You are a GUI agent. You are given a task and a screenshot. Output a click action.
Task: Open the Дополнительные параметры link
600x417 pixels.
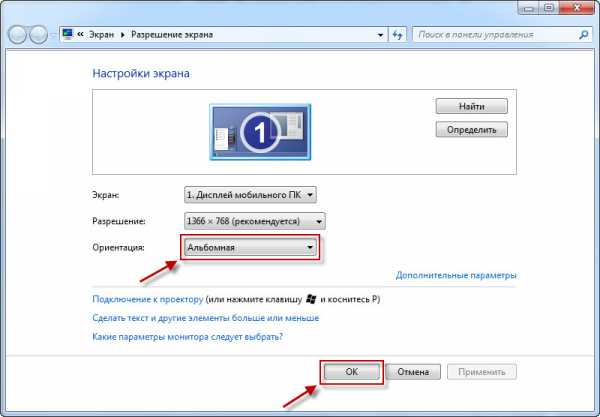coord(456,275)
